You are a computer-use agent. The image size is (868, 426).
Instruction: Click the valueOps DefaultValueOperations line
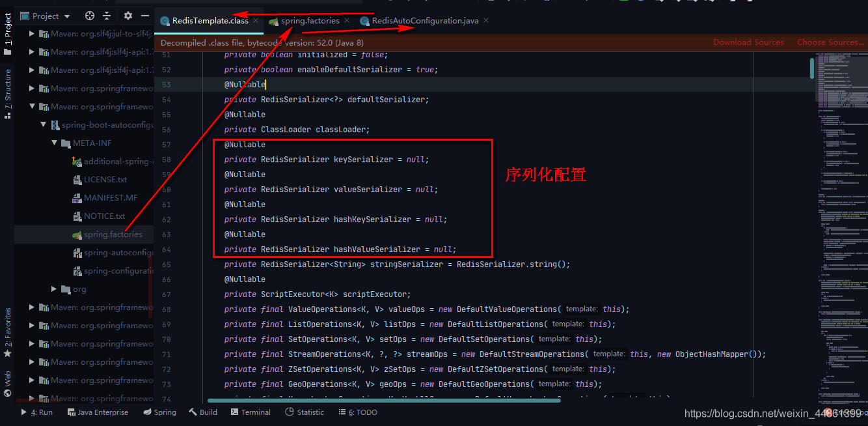click(427, 309)
